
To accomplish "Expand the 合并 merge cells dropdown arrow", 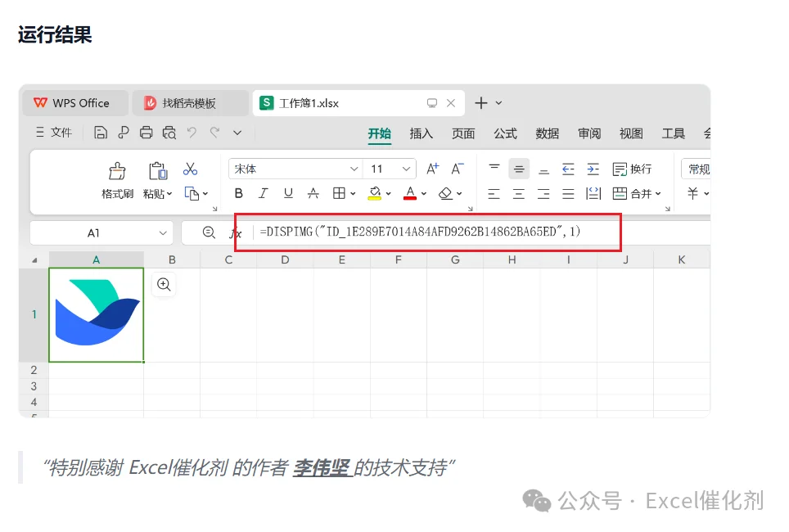I will [658, 194].
